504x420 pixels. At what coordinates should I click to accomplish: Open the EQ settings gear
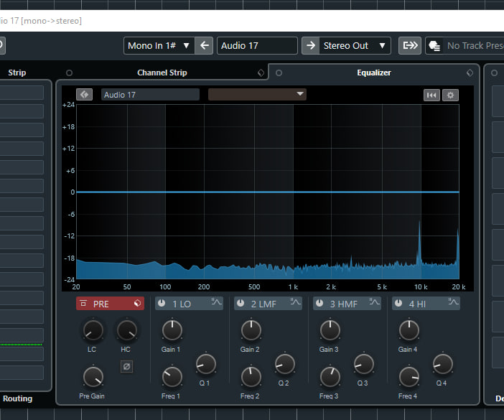click(450, 95)
